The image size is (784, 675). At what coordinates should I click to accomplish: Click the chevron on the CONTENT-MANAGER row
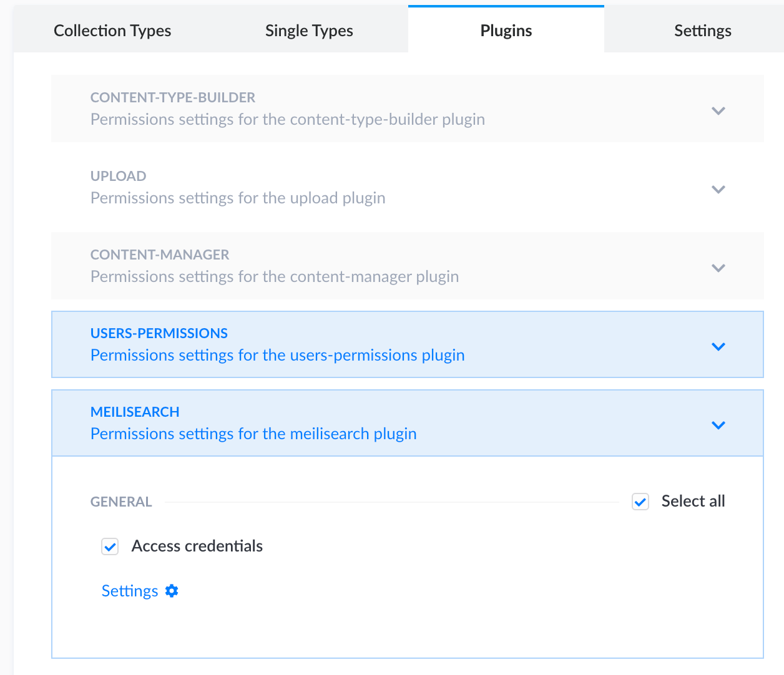pos(718,268)
